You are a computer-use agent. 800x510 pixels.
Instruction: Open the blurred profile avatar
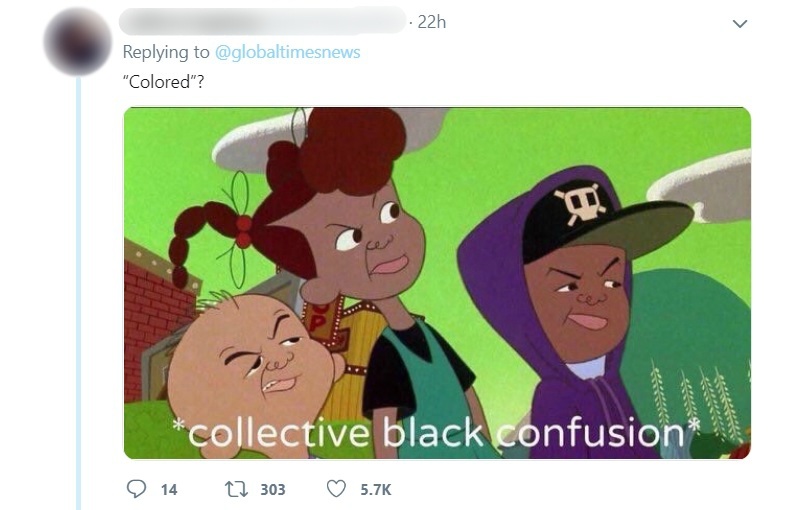click(78, 42)
